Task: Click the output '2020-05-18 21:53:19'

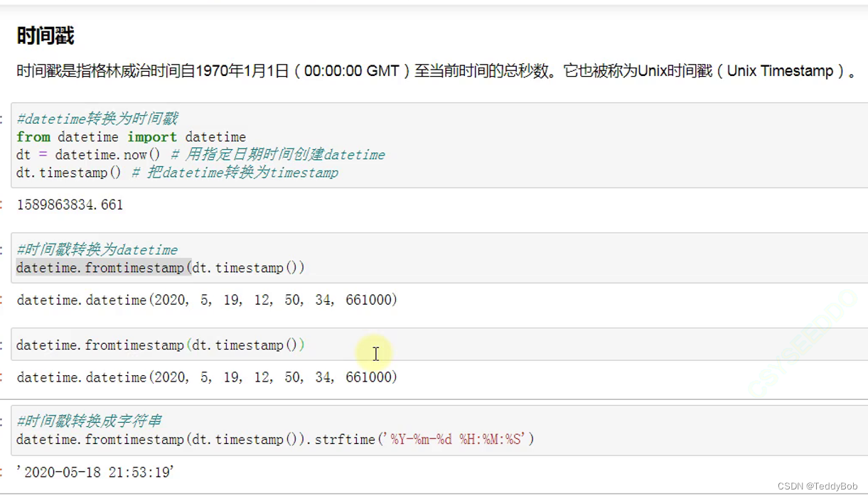Action: pyautogui.click(x=95, y=472)
